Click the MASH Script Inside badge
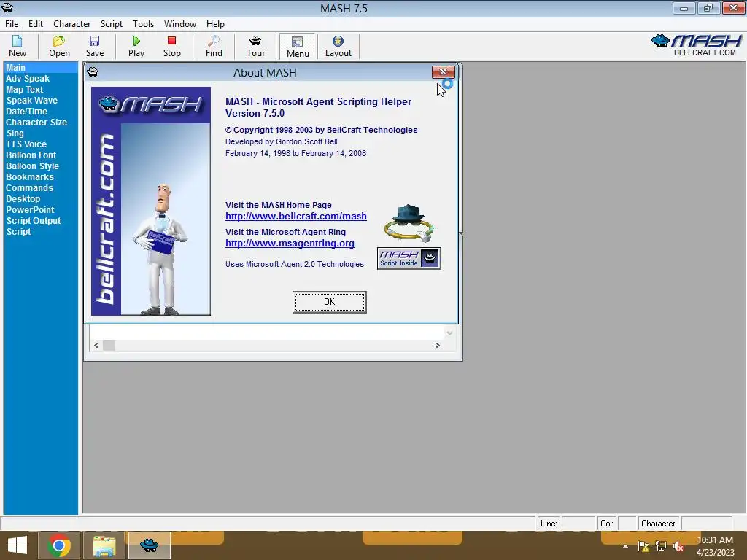Viewport: 747px width, 560px height. (x=409, y=259)
